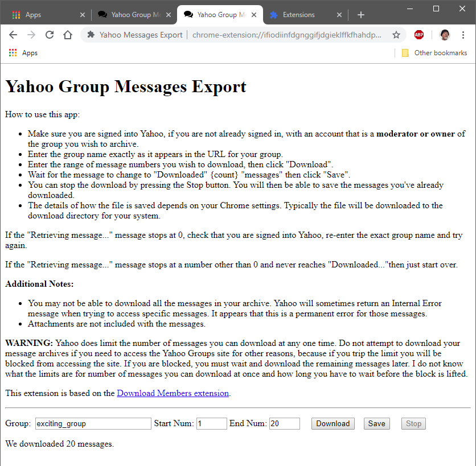The height and width of the screenshot is (466, 476).
Task: Minimize the Chrome window
Action: [410, 9]
